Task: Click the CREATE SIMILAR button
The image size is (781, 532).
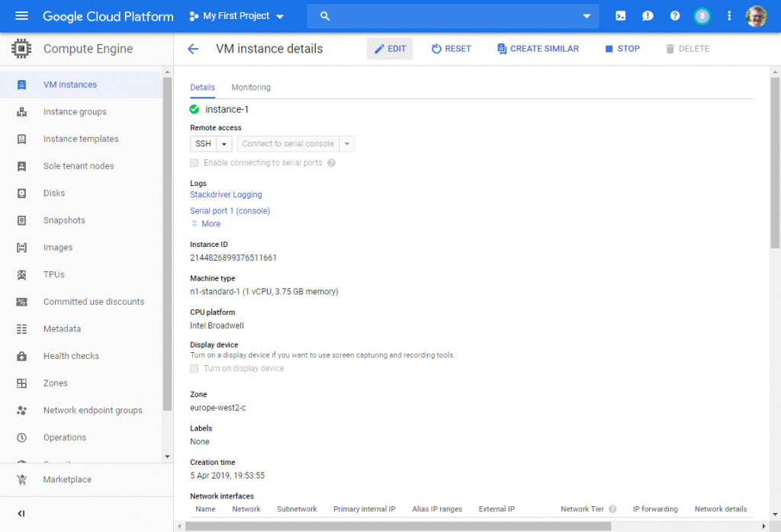Action: point(538,49)
